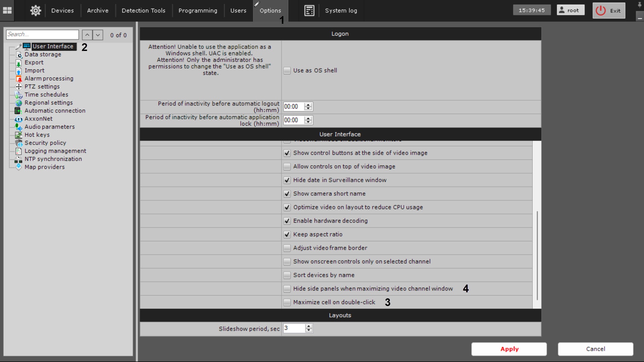Click the Exit power button
This screenshot has height=362, width=644.
pyautogui.click(x=608, y=10)
